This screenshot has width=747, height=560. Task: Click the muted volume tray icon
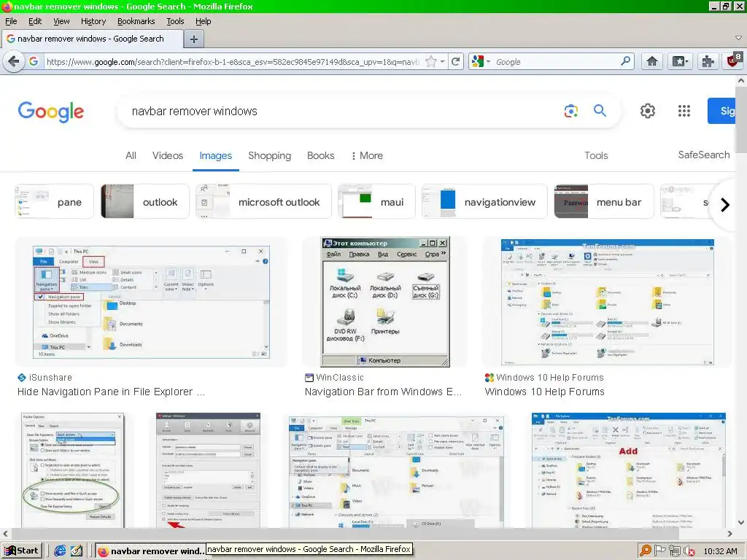(x=689, y=551)
